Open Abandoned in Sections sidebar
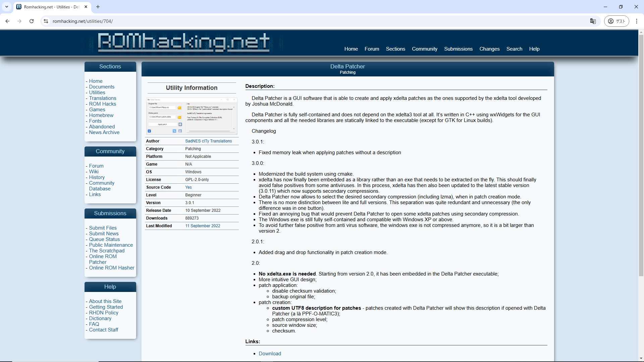Screen dimensions: 644x362 (102, 127)
